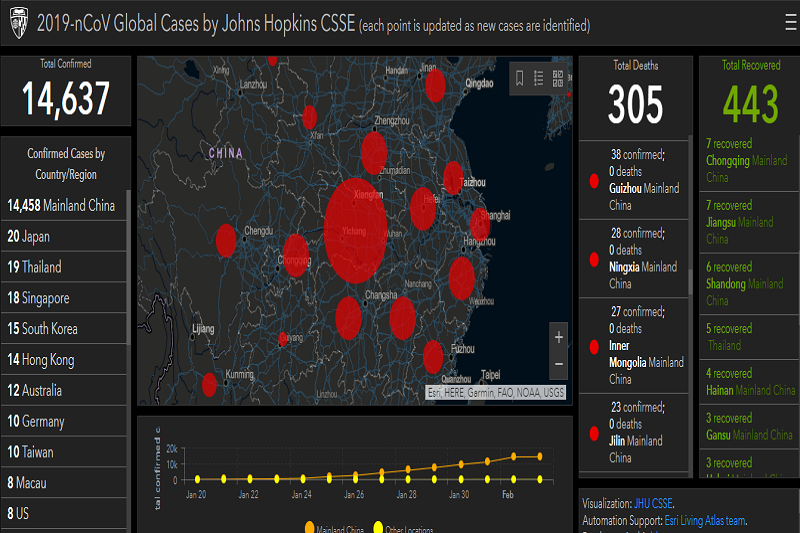Select 10 Taiwan in country list
The height and width of the screenshot is (533, 800).
point(63,452)
